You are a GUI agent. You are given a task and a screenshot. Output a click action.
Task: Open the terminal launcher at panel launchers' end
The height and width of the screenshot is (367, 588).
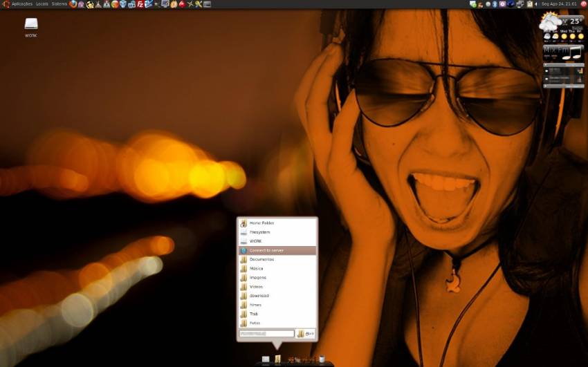coord(207,4)
